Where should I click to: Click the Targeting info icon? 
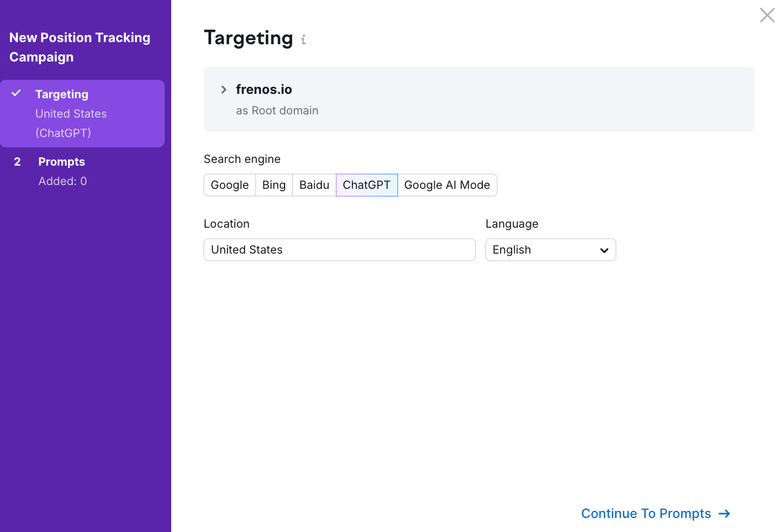click(303, 39)
